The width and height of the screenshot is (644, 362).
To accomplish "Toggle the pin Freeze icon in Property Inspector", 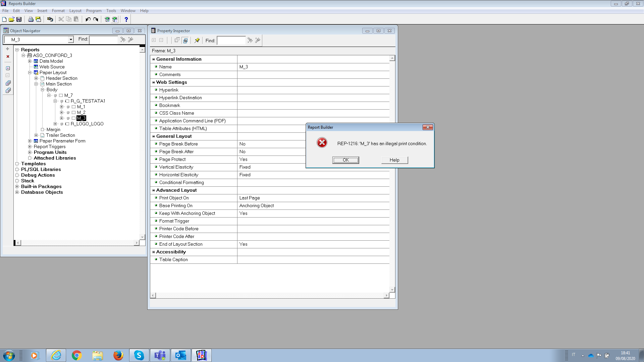I will click(197, 41).
